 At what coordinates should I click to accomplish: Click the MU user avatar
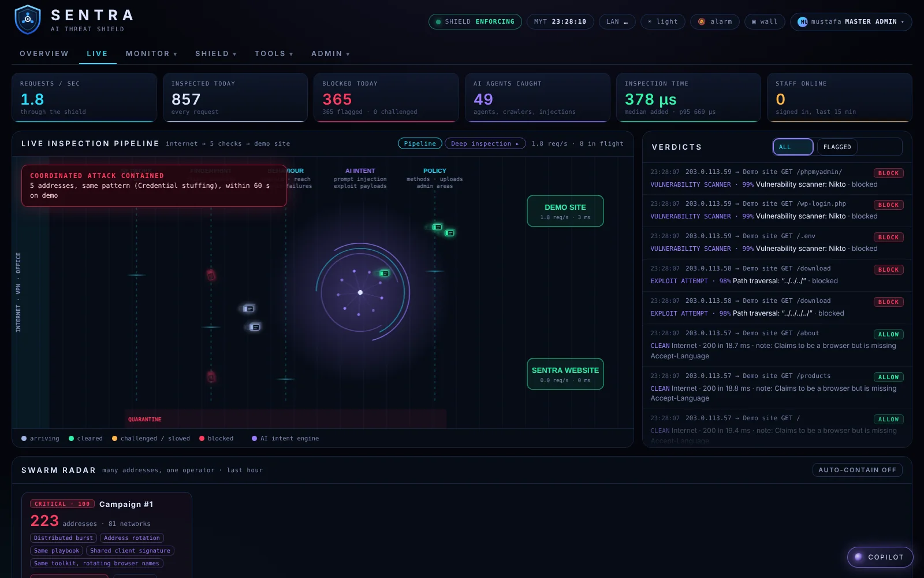(803, 22)
